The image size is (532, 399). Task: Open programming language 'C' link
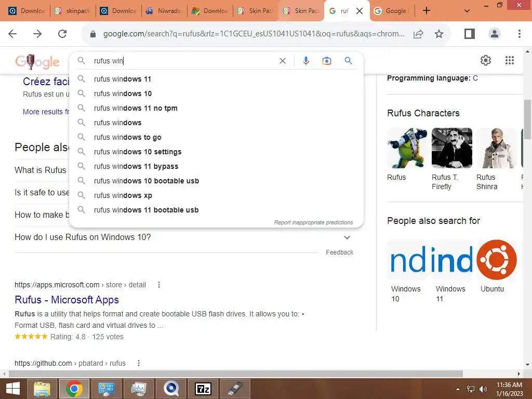click(475, 78)
